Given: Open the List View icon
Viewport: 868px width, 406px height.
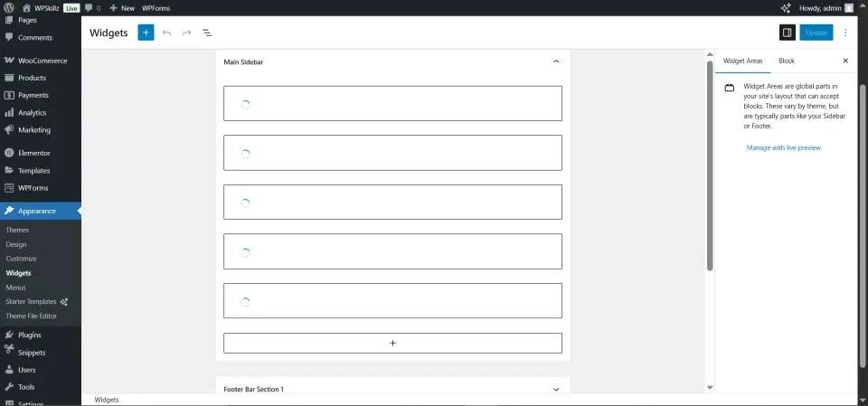Looking at the screenshot, I should pyautogui.click(x=207, y=33).
